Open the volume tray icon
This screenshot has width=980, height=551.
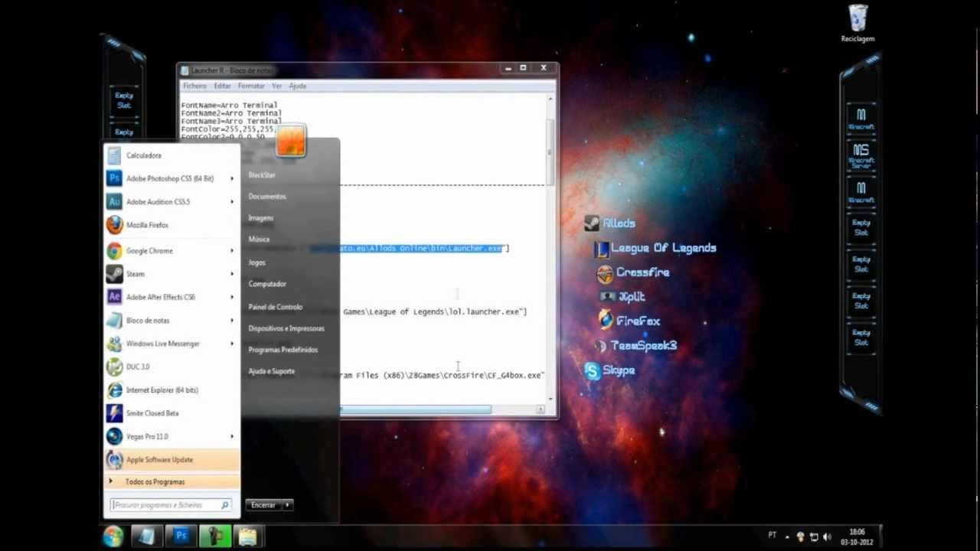point(828,536)
